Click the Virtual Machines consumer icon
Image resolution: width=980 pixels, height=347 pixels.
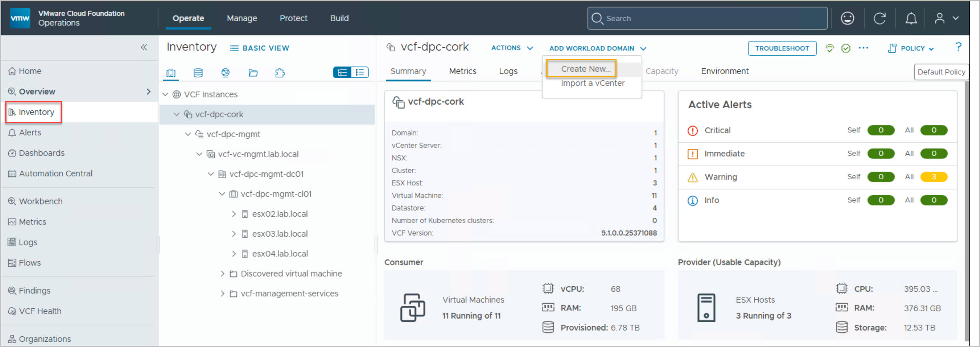(x=412, y=308)
